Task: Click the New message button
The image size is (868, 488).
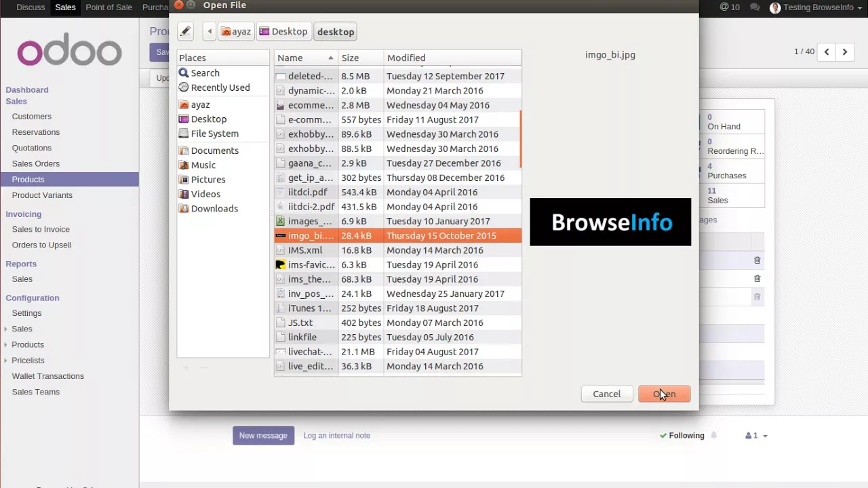Action: [263, 436]
